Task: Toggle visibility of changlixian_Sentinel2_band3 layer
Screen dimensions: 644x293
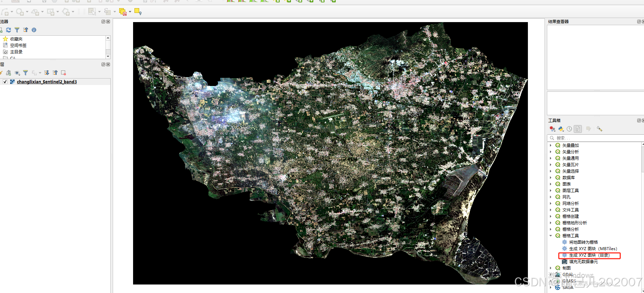Action: [x=5, y=82]
